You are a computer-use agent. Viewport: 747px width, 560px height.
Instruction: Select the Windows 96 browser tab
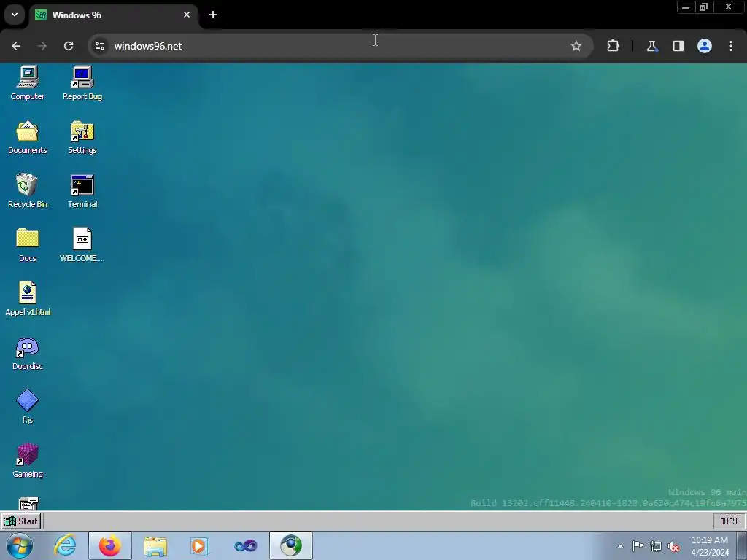115,15
